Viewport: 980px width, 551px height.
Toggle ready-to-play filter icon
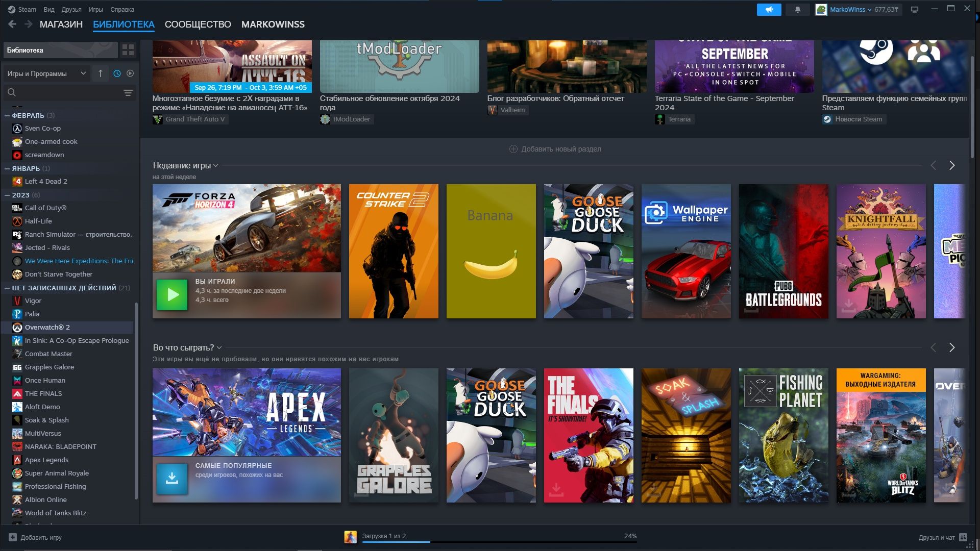(x=130, y=73)
